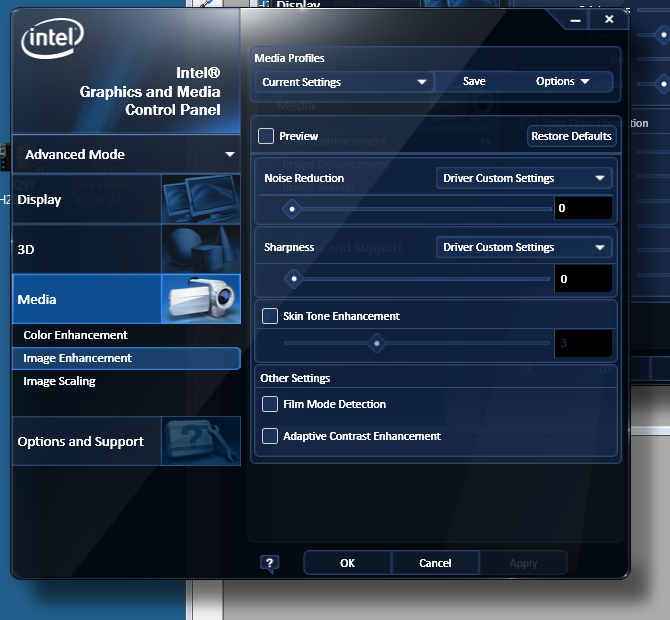
Task: Click the Intel logo
Action: pos(53,38)
